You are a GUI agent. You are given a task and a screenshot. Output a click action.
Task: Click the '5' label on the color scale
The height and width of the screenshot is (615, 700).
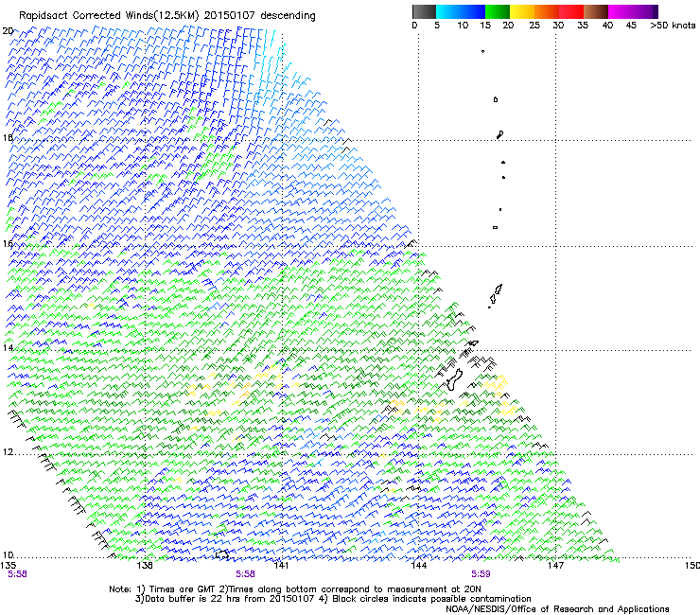point(437,26)
